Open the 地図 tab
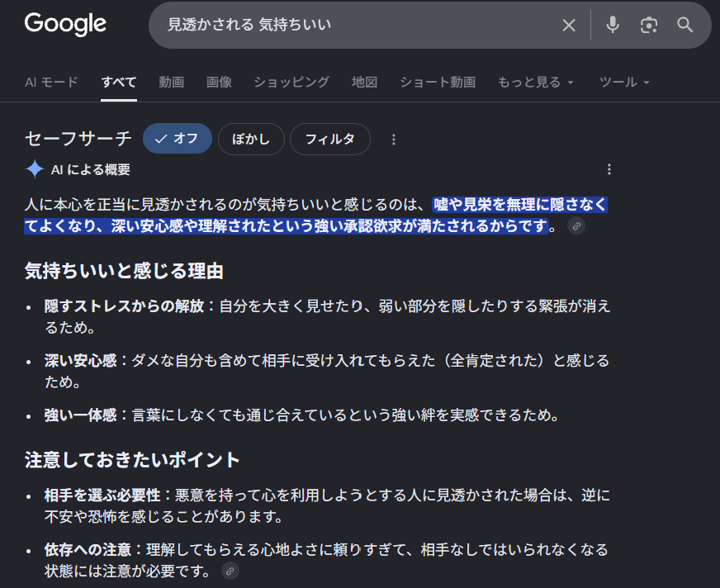720x588 pixels. tap(365, 83)
